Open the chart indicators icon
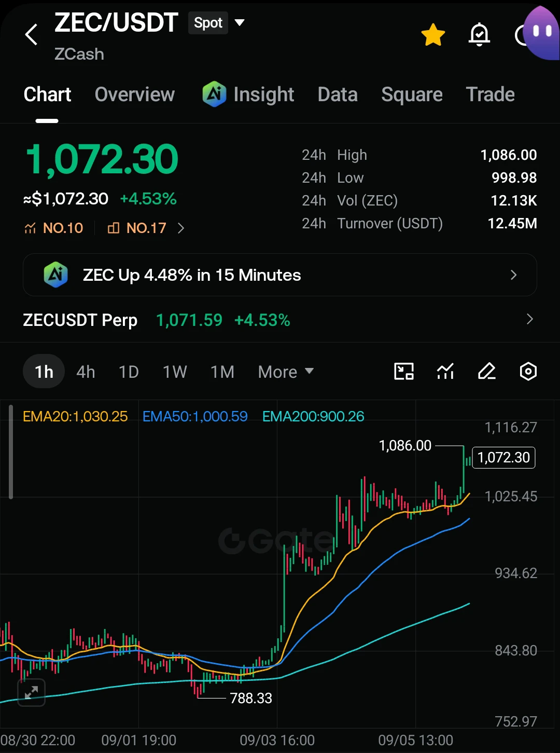This screenshot has height=753, width=560. click(445, 372)
